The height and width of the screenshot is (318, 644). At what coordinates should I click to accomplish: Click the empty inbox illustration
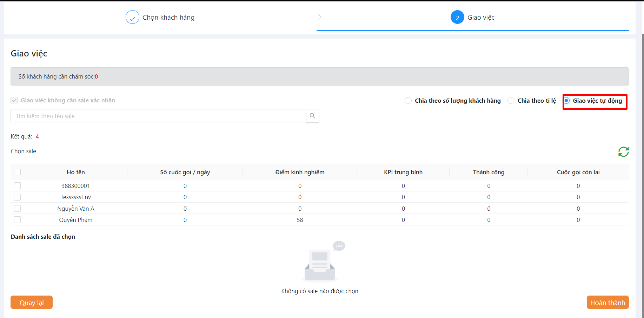(x=320, y=263)
